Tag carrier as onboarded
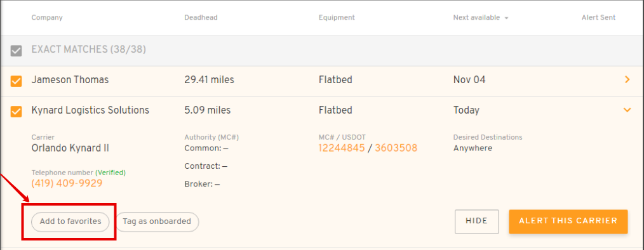Screen dimensions: 644x250 (157, 221)
